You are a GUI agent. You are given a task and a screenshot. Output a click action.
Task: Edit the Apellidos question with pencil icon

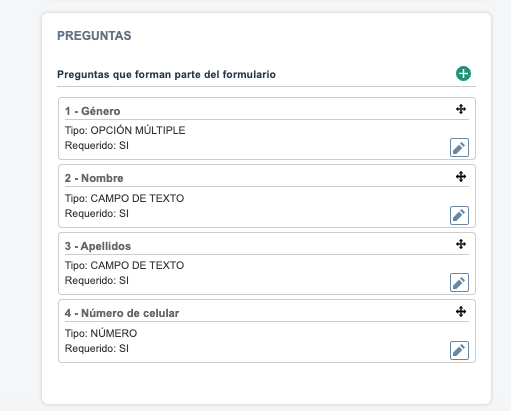(459, 283)
